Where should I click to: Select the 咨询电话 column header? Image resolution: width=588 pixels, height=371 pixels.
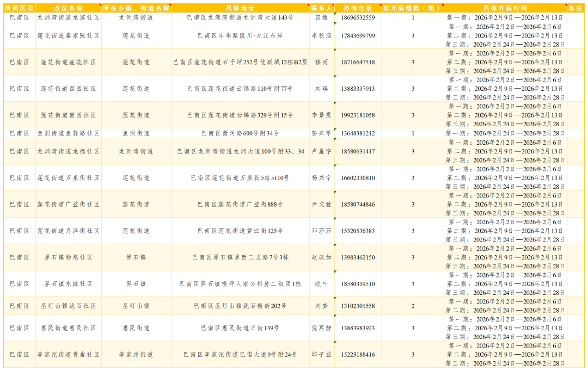tap(358, 8)
